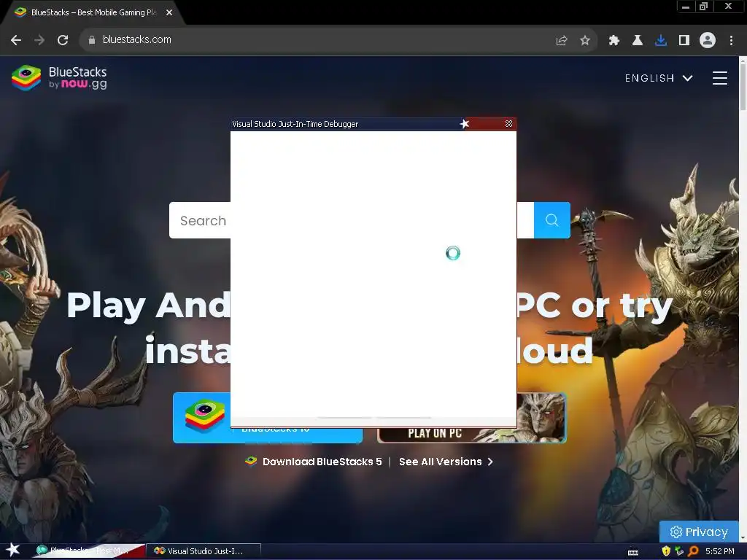Expand the ENGLISH language dropdown
This screenshot has height=560, width=747.
(659, 78)
